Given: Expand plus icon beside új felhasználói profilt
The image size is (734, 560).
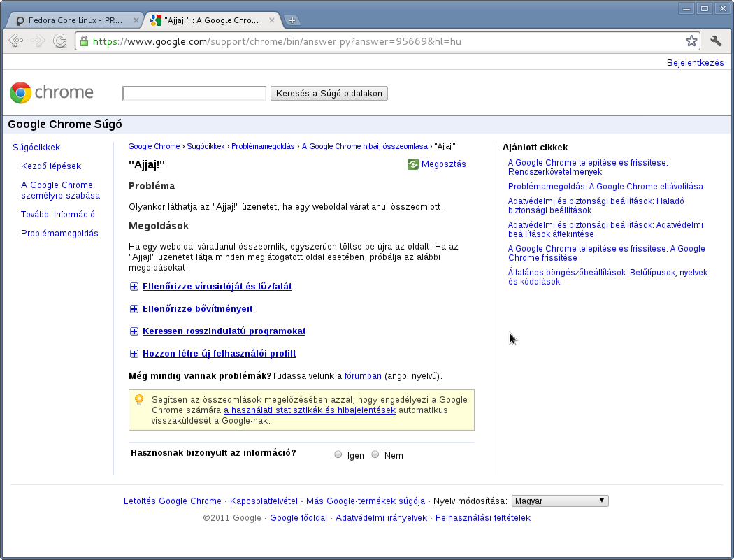Looking at the screenshot, I should pos(134,354).
